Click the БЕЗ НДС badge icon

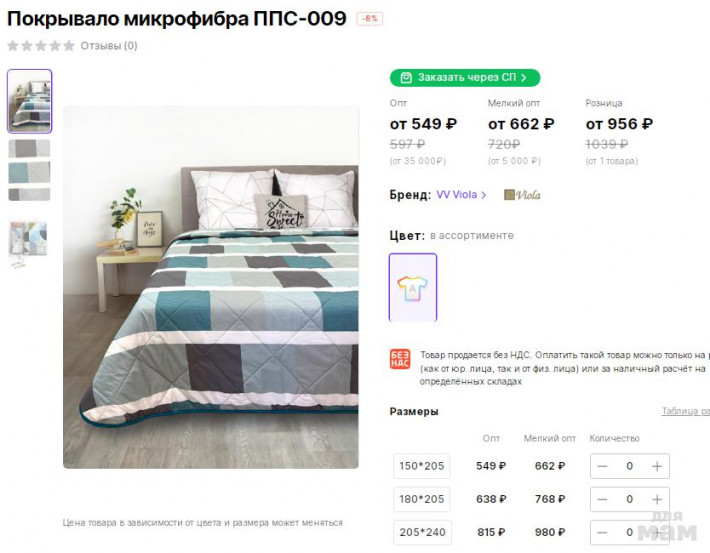(x=400, y=360)
